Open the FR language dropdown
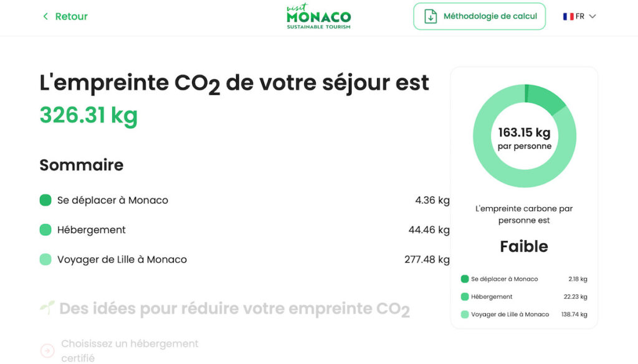 (579, 16)
